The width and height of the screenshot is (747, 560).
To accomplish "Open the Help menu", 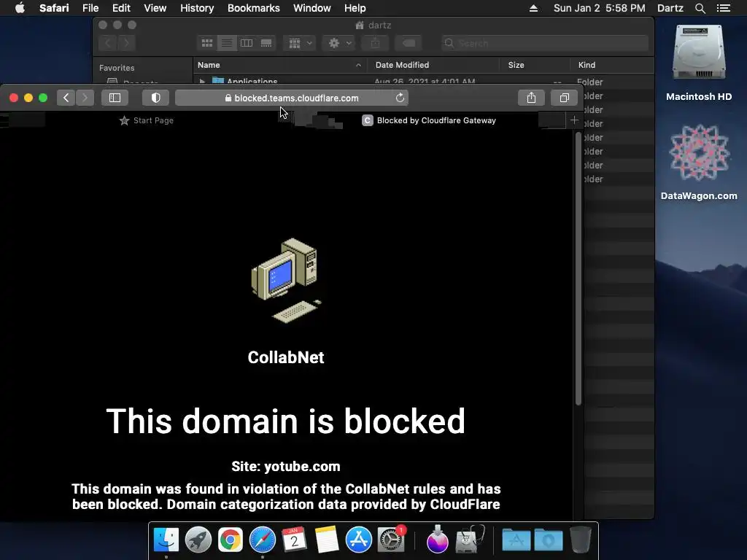I will pos(355,8).
